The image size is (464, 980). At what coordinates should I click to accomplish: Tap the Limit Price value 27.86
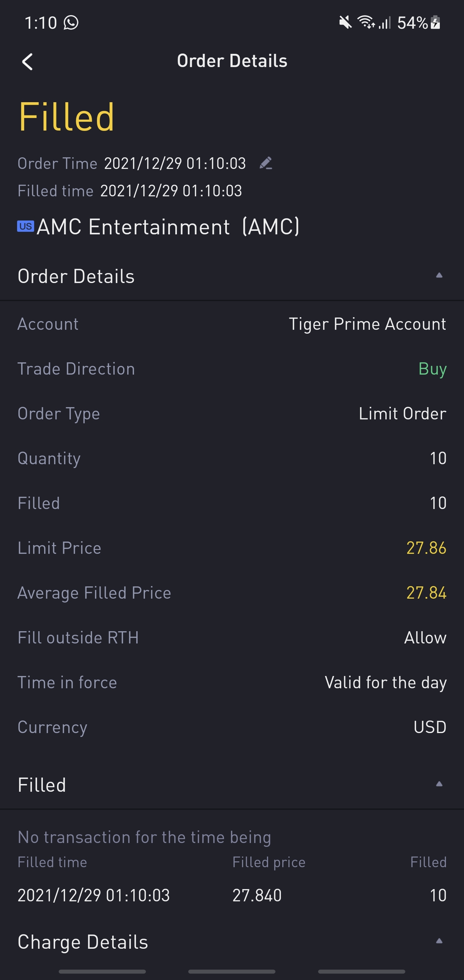[x=426, y=548]
